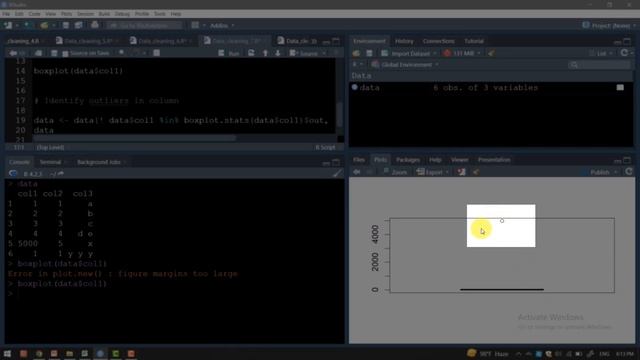Click the Source button in editor
Screen dimensions: 640x360
[x=305, y=53]
